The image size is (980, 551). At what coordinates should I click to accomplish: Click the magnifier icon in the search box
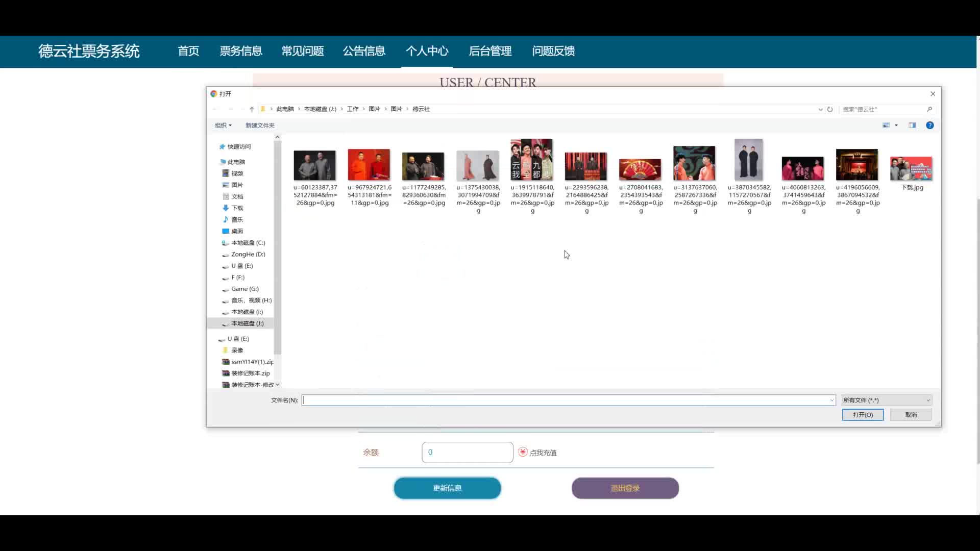pos(929,109)
